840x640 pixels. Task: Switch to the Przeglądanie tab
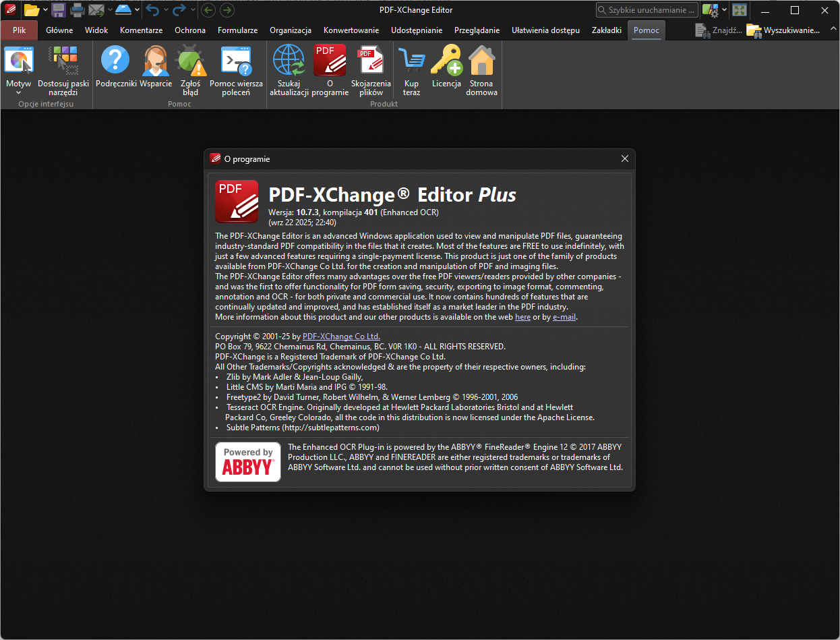click(x=477, y=30)
